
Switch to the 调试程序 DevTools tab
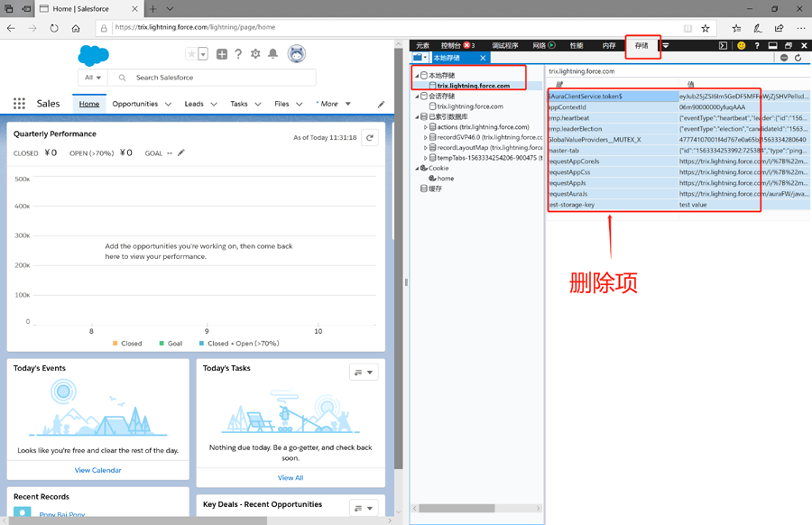click(x=505, y=46)
